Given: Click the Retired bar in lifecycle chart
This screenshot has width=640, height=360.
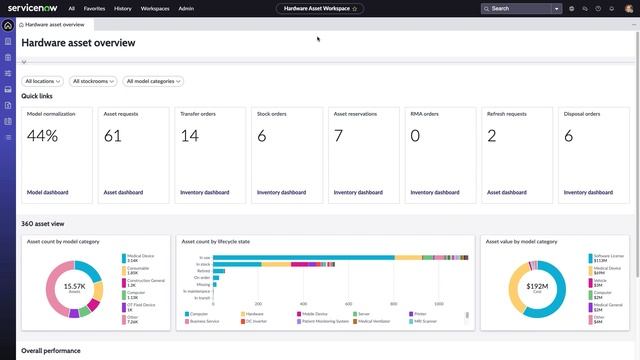Looking at the screenshot, I should tap(219, 271).
